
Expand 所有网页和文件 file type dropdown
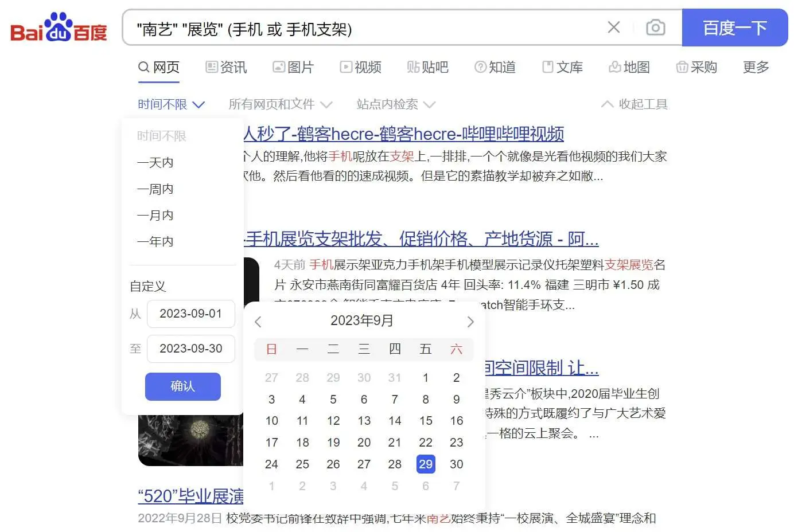coord(280,104)
